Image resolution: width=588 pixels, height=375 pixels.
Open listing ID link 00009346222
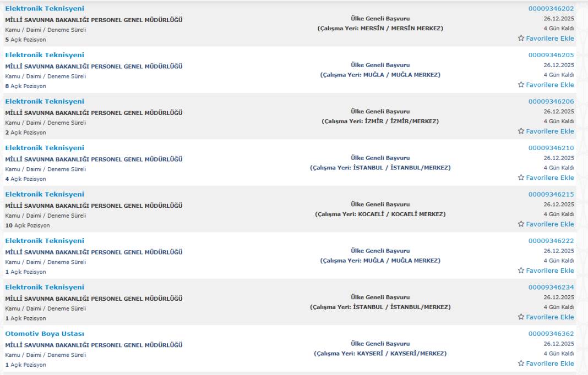point(551,241)
